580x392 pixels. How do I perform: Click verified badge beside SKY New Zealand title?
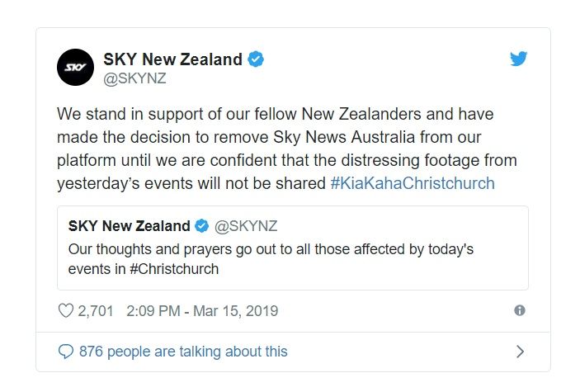coord(256,59)
